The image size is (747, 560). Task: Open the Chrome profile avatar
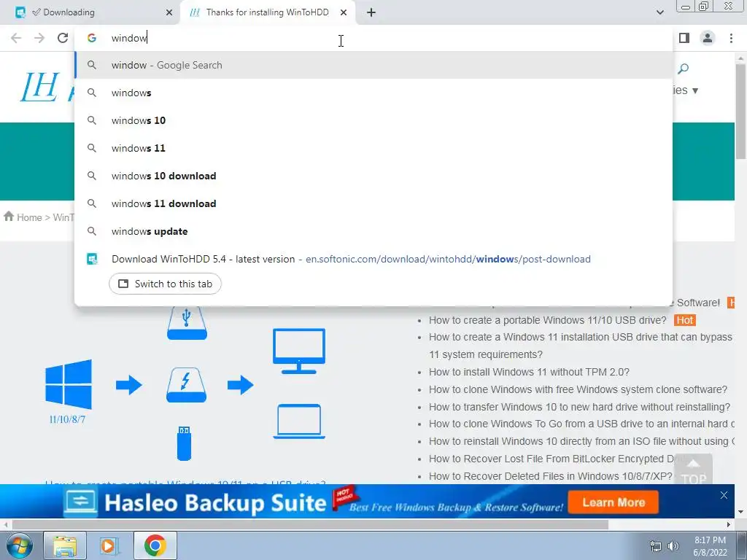pos(708,38)
